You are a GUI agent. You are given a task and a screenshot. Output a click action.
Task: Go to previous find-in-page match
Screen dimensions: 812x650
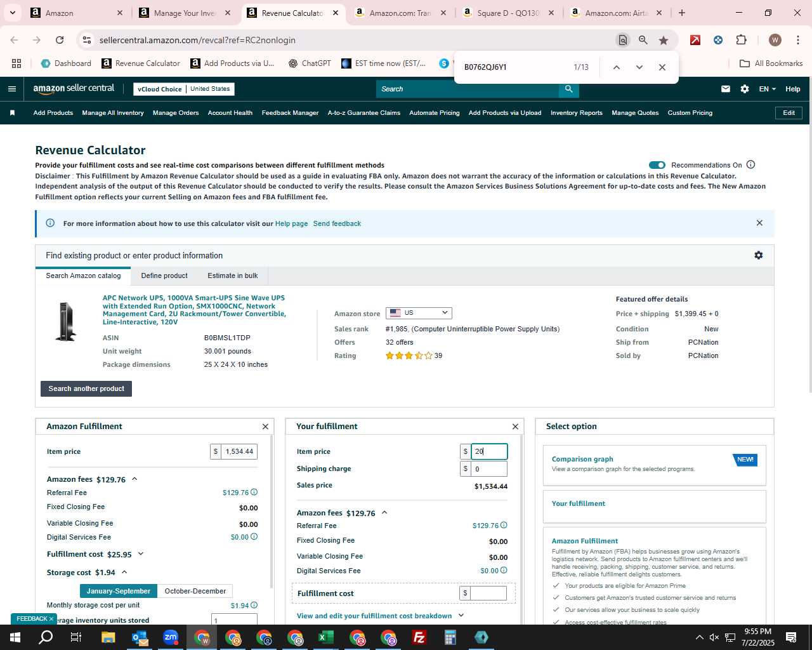616,67
